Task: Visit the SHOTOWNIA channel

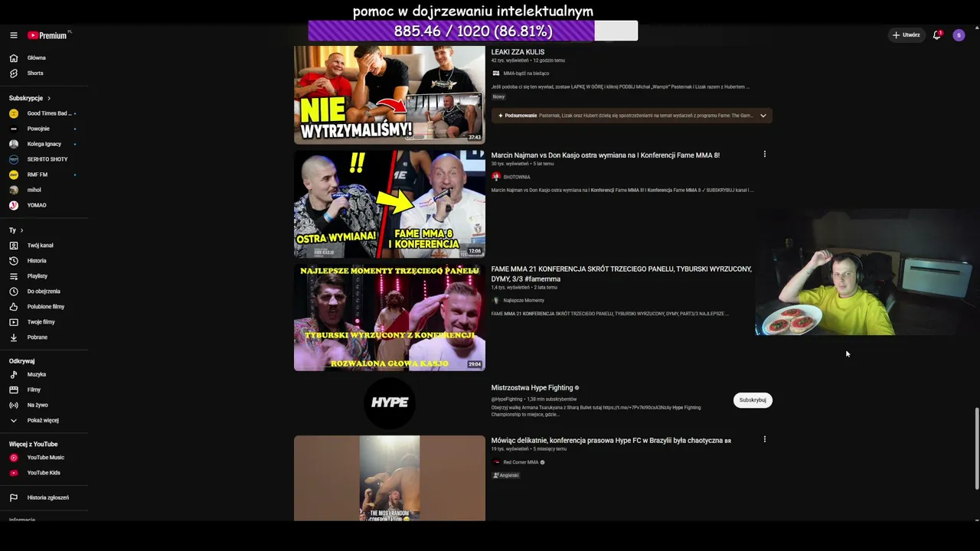Action: pos(517,178)
